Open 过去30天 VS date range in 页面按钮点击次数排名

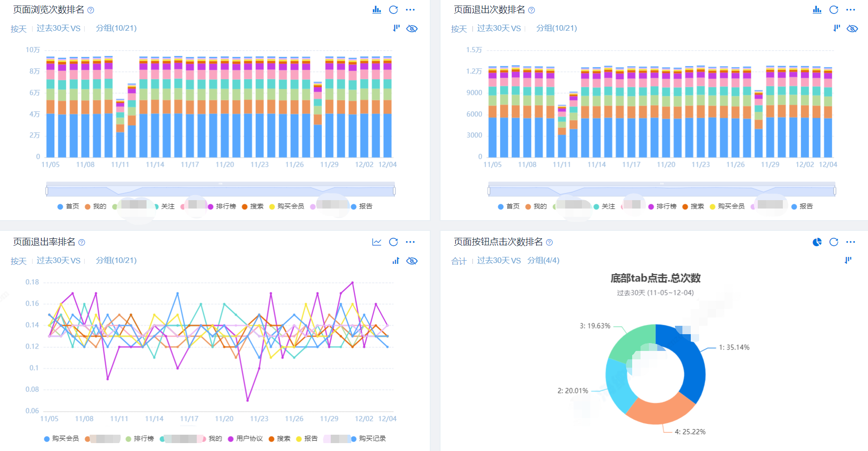click(x=499, y=261)
